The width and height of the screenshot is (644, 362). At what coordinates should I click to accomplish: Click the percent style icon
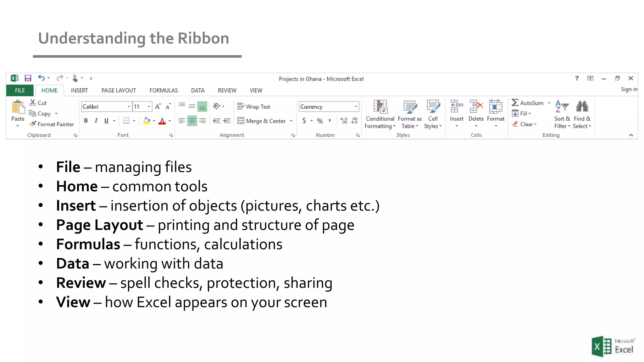320,121
